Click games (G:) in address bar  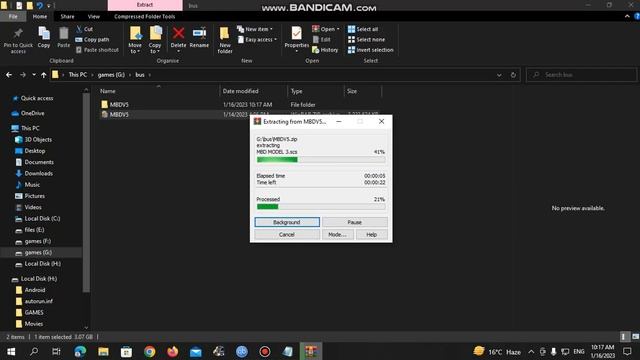[111, 75]
